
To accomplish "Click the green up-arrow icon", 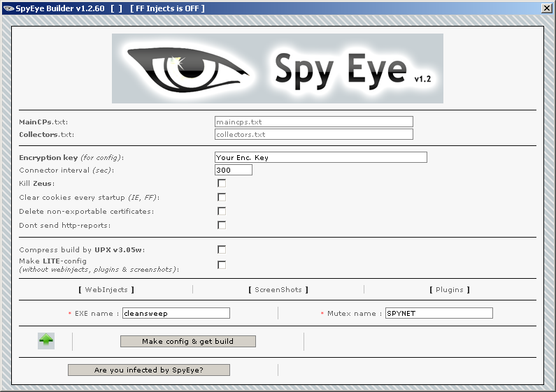I will [x=46, y=341].
